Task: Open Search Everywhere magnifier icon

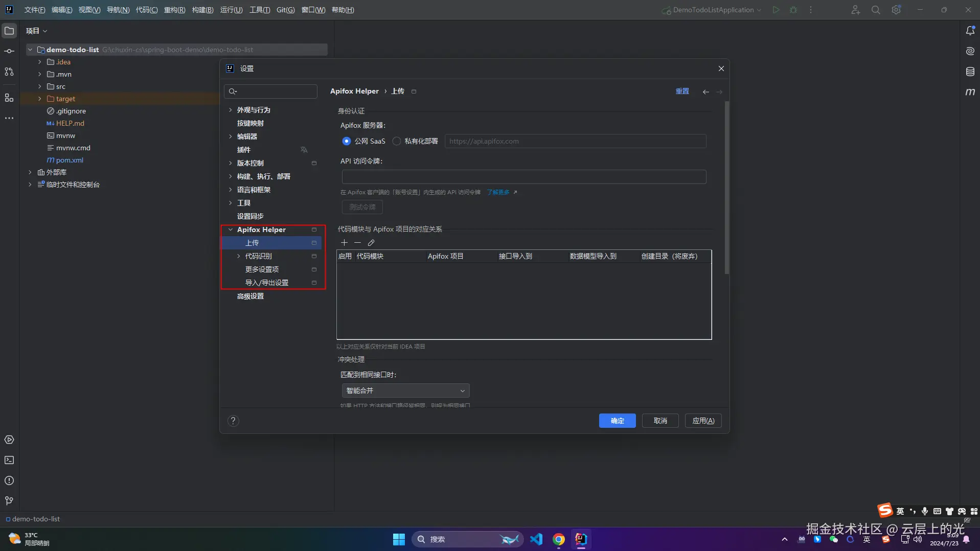Action: click(876, 10)
